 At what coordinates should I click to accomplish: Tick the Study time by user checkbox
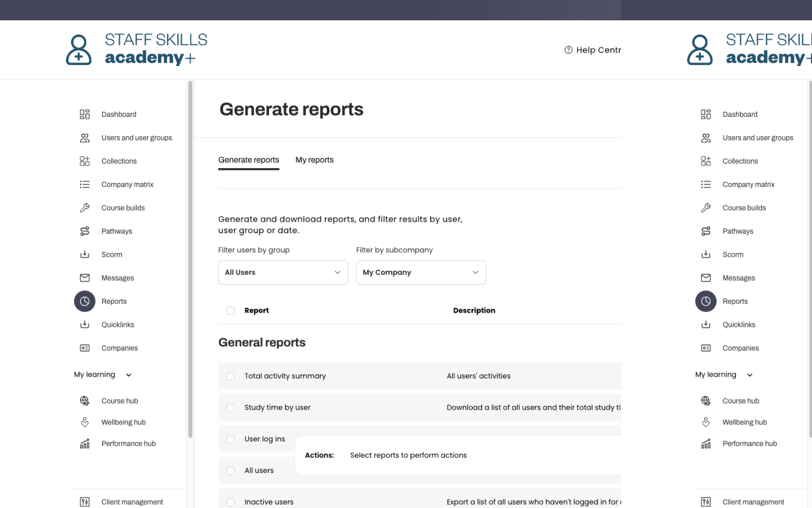click(x=230, y=408)
